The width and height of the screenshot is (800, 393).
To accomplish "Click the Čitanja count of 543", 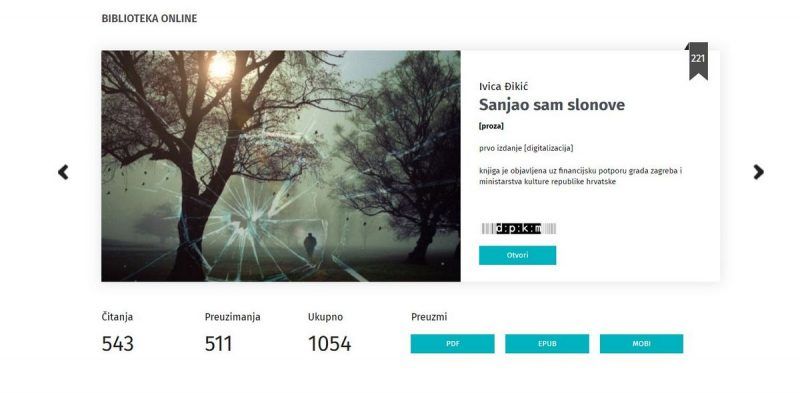I will 117,343.
